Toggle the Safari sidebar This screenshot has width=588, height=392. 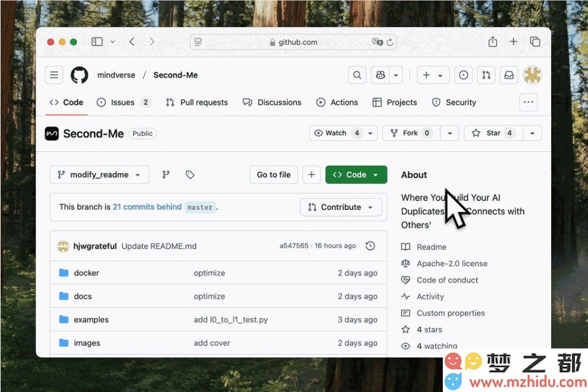coord(97,42)
